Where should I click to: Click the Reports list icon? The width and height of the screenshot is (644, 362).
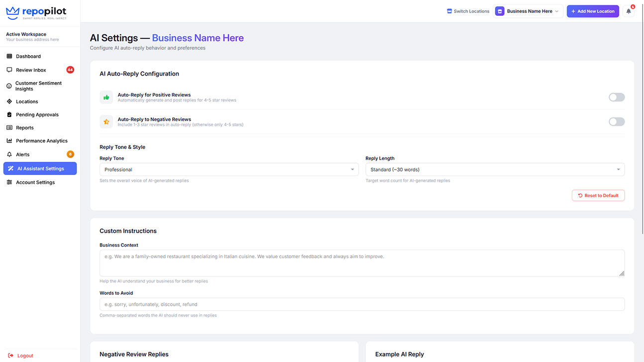pos(9,128)
